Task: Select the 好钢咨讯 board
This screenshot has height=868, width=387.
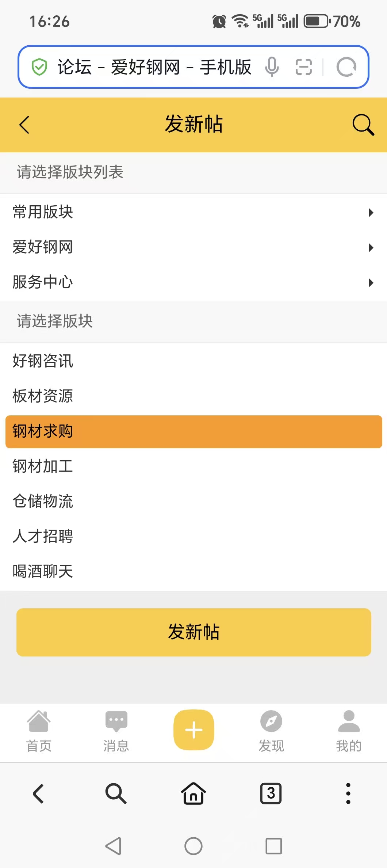Action: pyautogui.click(x=43, y=361)
